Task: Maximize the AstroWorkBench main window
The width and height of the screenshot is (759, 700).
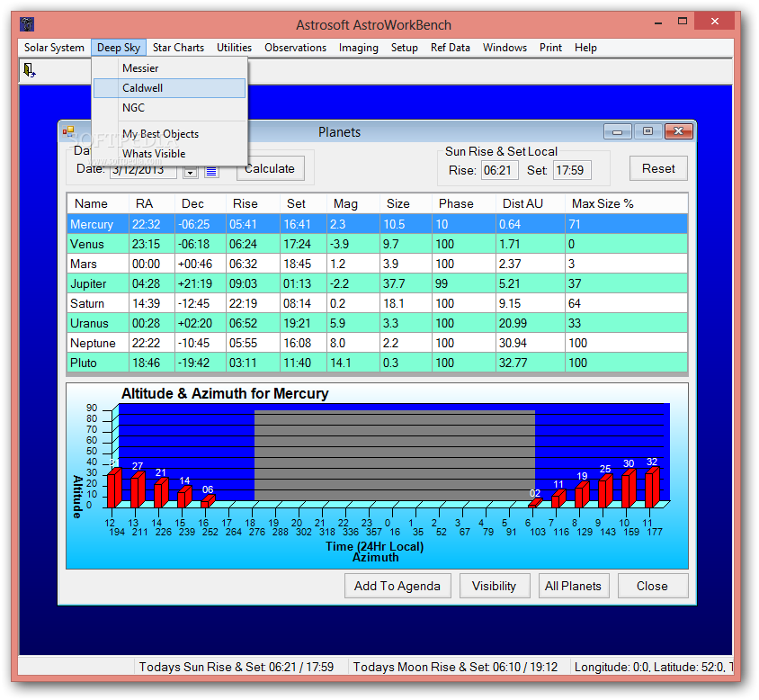Action: [683, 22]
